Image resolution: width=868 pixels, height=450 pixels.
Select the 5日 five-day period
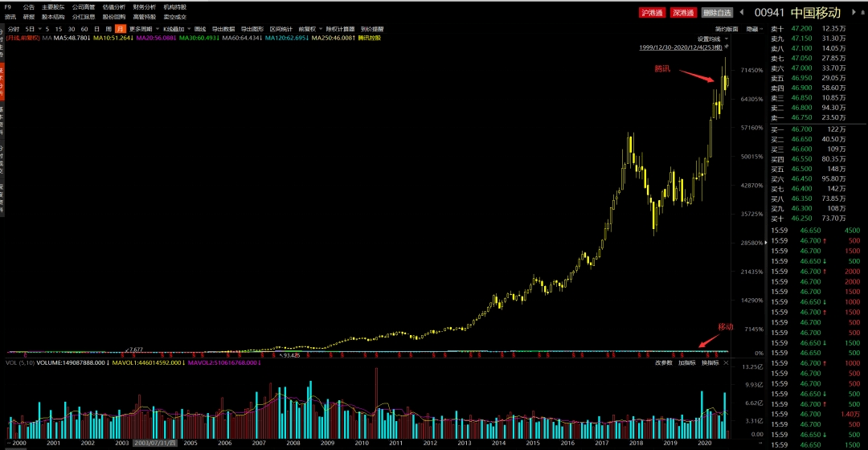[30, 29]
